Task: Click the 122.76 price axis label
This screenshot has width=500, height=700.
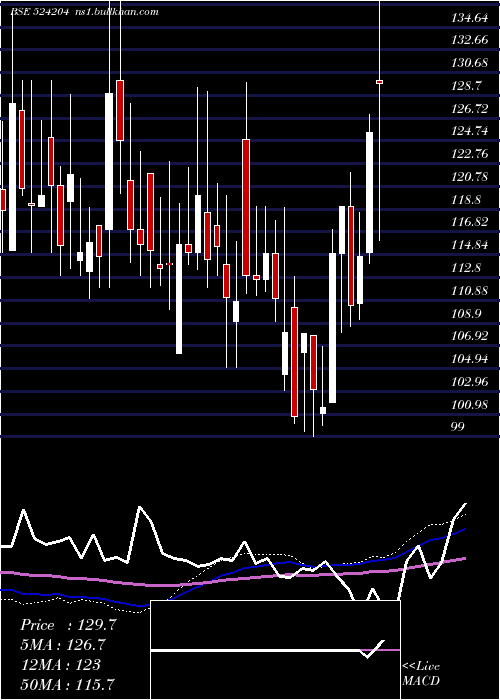Action: point(470,154)
